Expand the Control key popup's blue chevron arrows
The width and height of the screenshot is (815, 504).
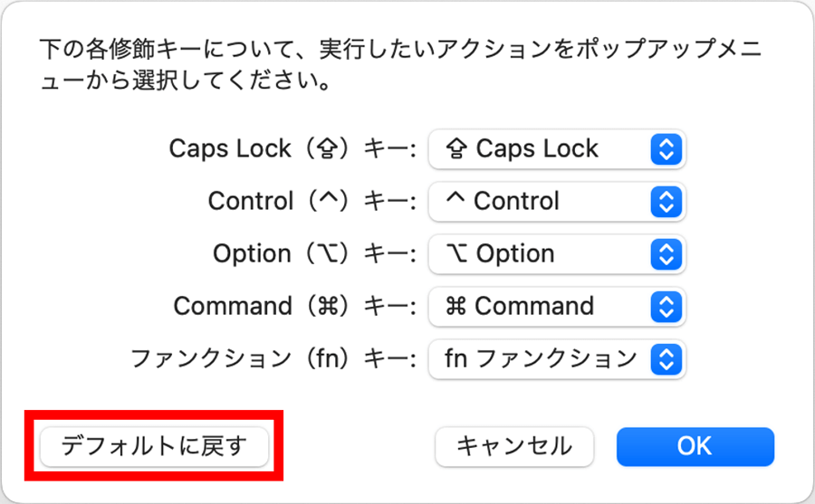click(x=666, y=202)
